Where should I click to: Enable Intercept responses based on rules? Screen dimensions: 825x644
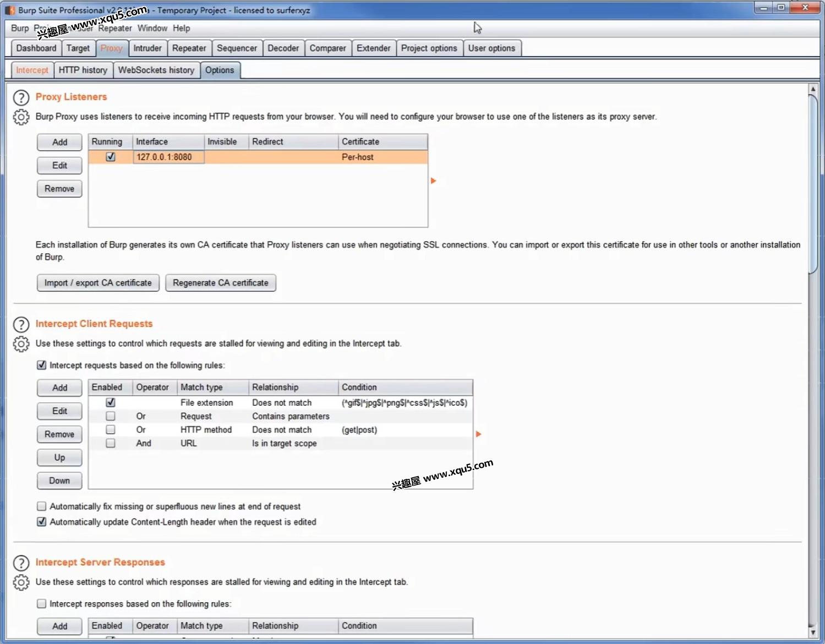click(x=41, y=603)
